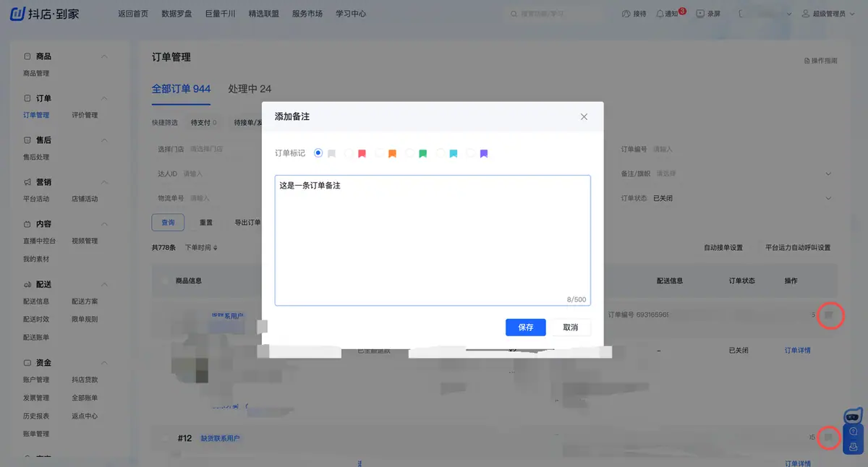Expand the store selector dropdown in header

(789, 14)
